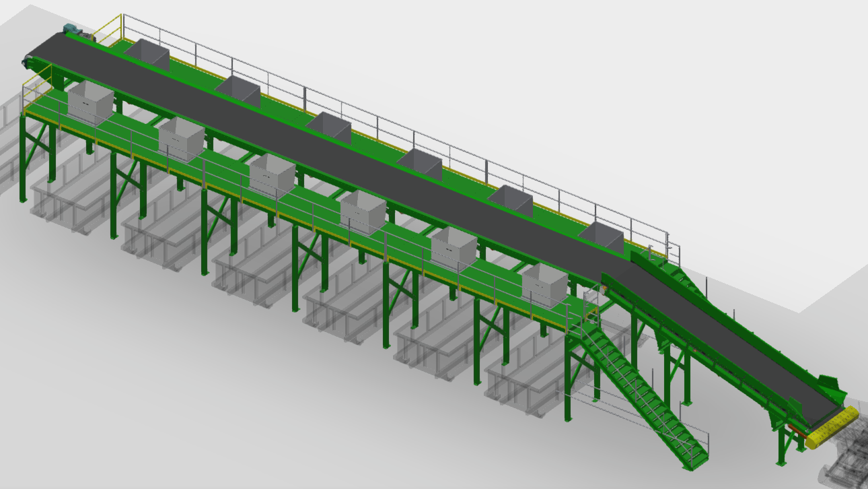The image size is (868, 489).
Task: Select the rightmost dark gray chute on far side
Action: click(604, 236)
